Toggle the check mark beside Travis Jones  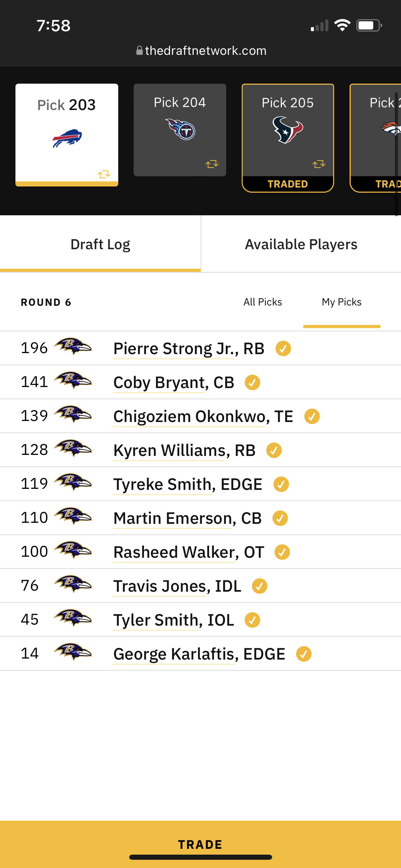[259, 586]
